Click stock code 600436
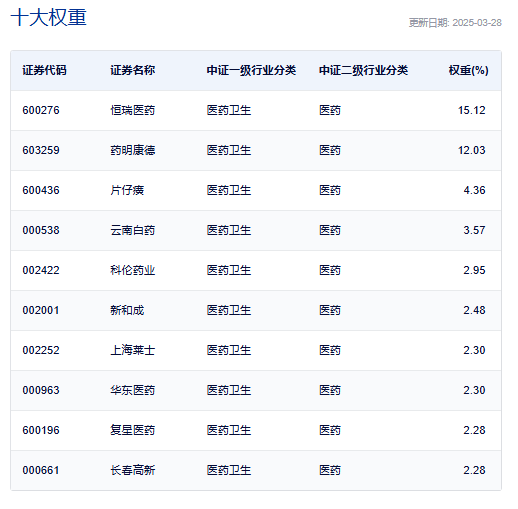Image resolution: width=518 pixels, height=509 pixels. point(41,190)
